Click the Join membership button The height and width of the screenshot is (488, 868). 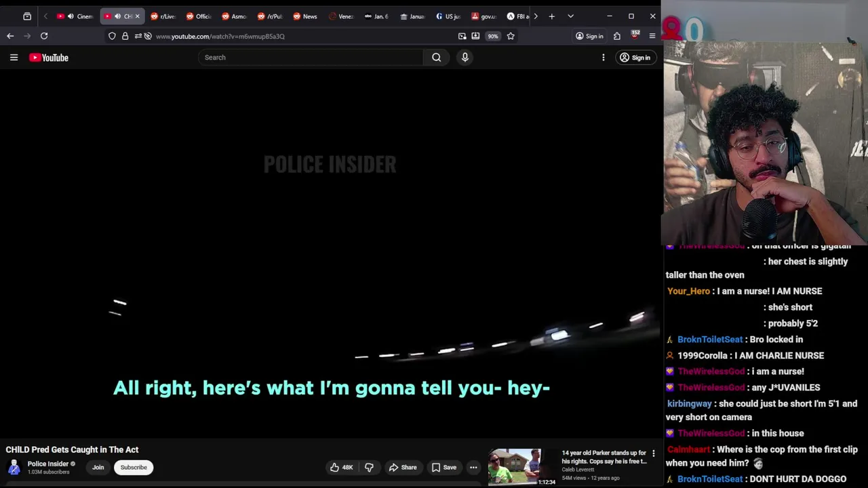(98, 467)
